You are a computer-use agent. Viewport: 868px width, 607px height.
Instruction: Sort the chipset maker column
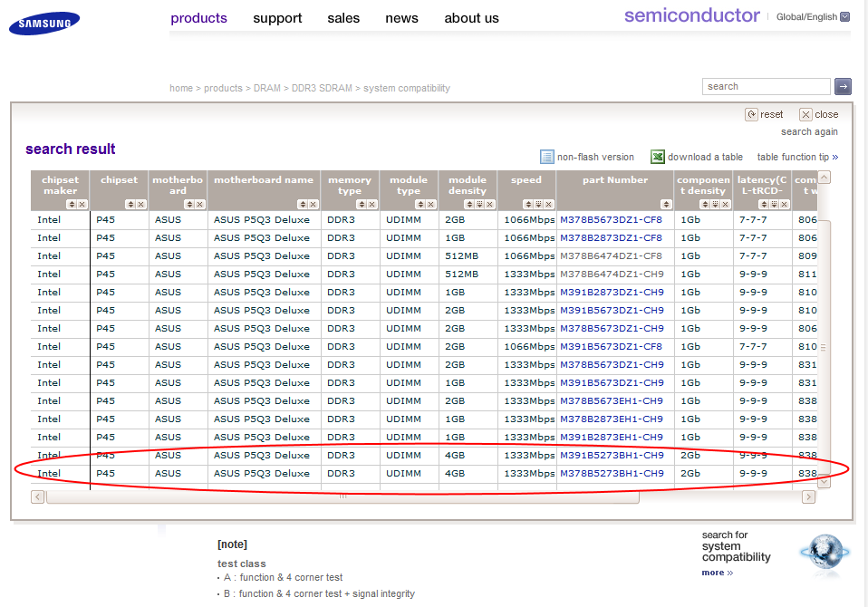point(72,204)
